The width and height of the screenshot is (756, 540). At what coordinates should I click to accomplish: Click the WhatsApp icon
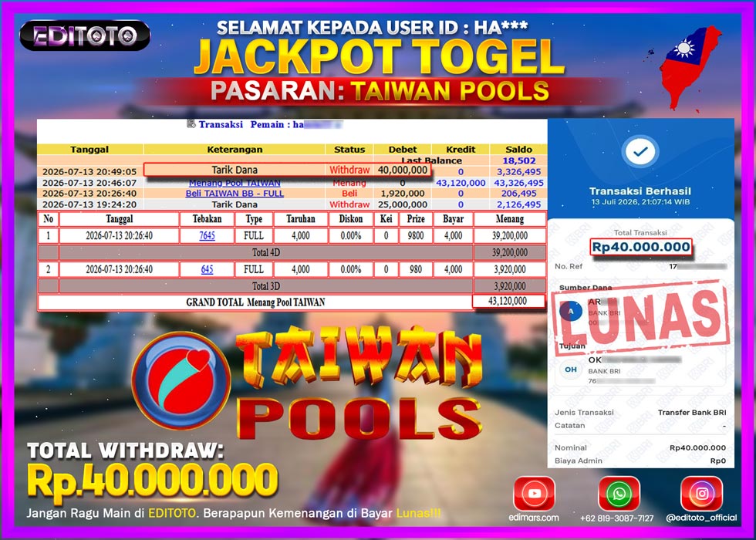[619, 493]
